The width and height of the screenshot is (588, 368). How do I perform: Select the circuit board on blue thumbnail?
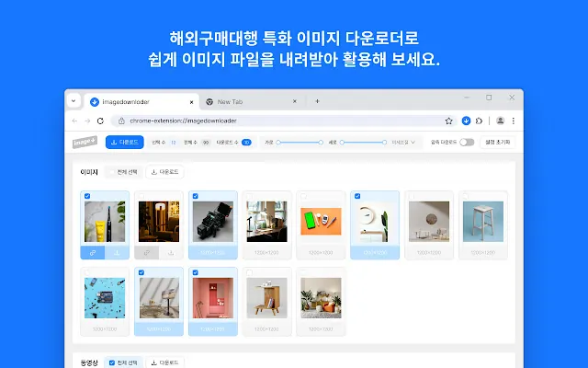105,298
